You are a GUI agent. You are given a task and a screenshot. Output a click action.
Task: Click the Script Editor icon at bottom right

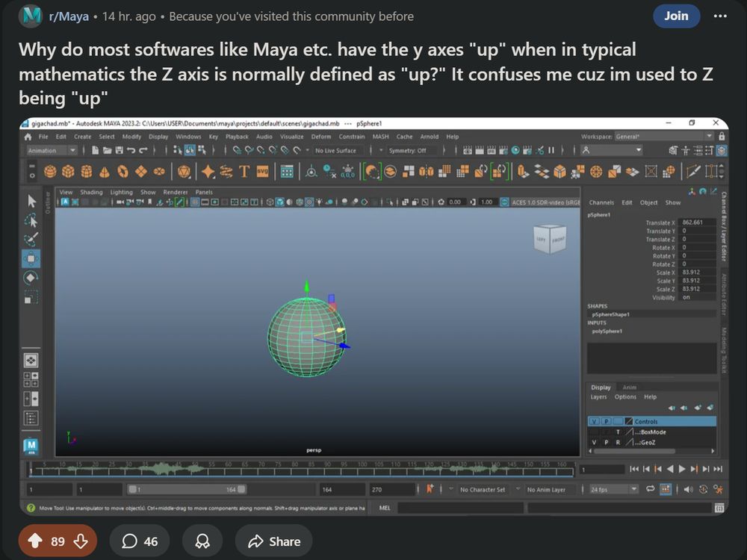(719, 508)
